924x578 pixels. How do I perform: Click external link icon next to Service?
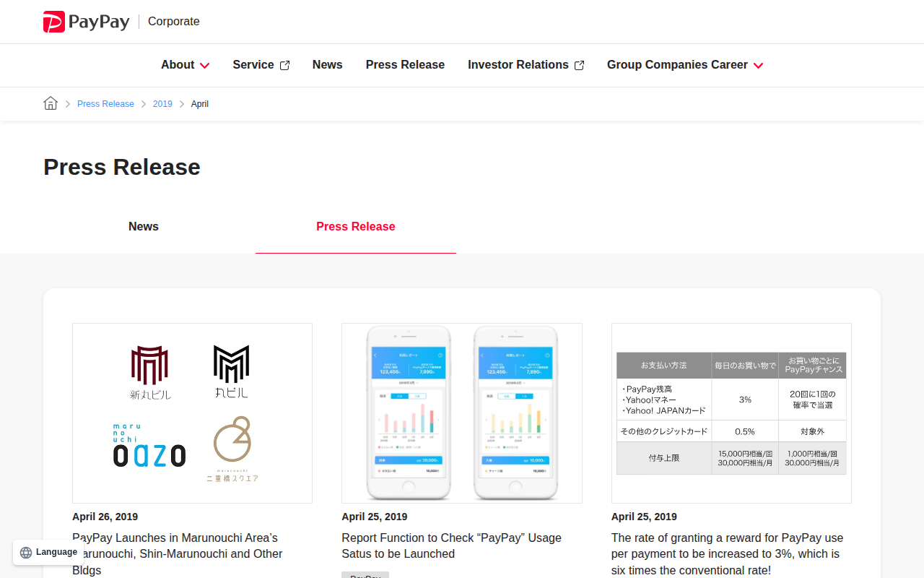[284, 65]
